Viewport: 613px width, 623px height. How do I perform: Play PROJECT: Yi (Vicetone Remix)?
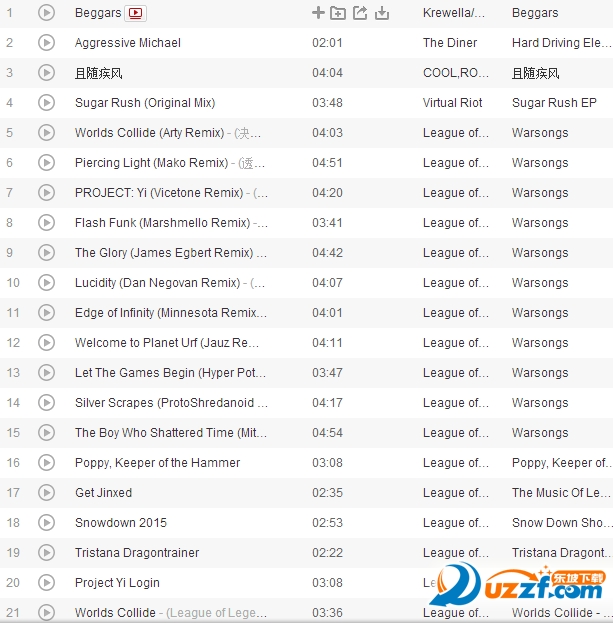[x=46, y=193]
